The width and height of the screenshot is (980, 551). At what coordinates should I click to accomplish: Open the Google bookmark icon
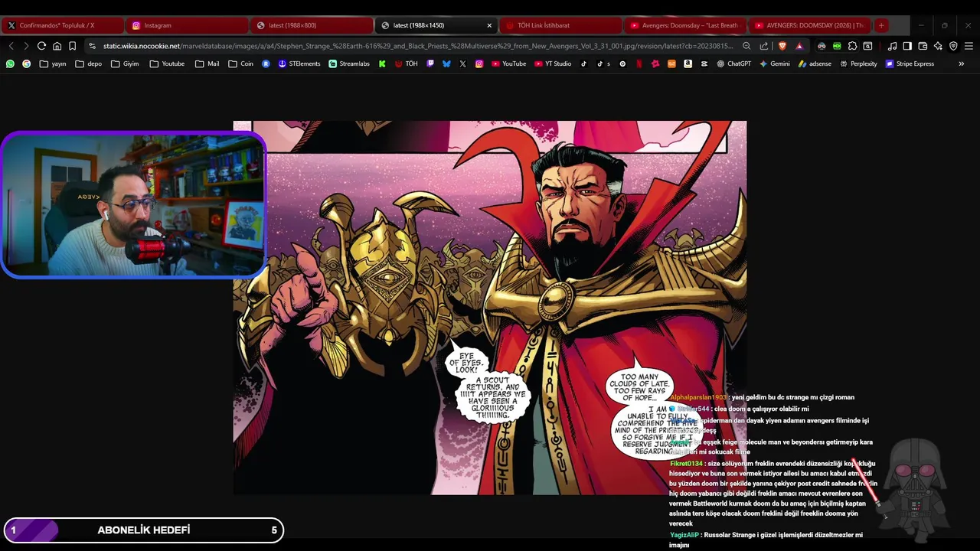(27, 64)
